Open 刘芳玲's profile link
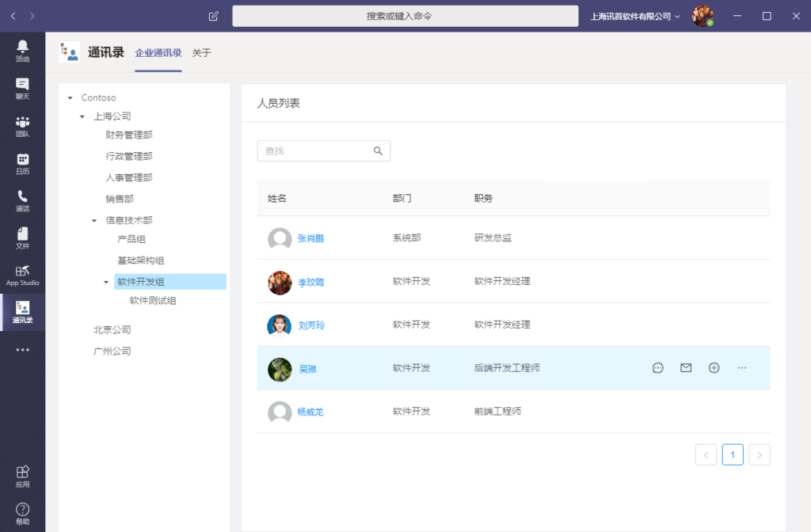811x532 pixels. coord(311,325)
